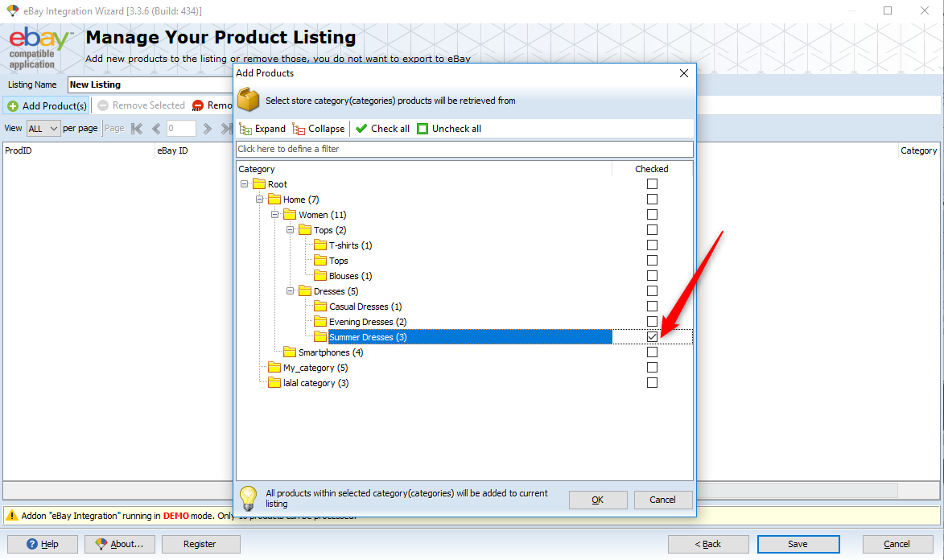Screen dimensions: 944x560
Task: Click OK in Add Products dialog
Action: (x=598, y=500)
